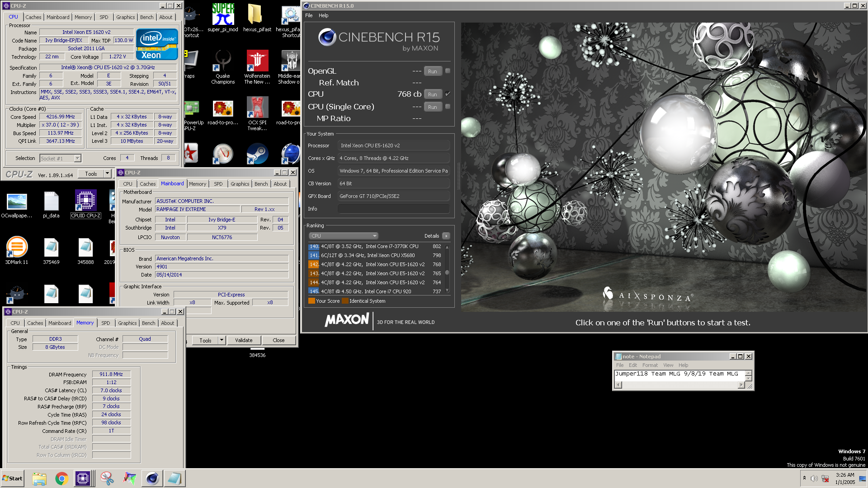Open Tools dropdown arrow in Mainboard CPU-Z window

tap(222, 340)
